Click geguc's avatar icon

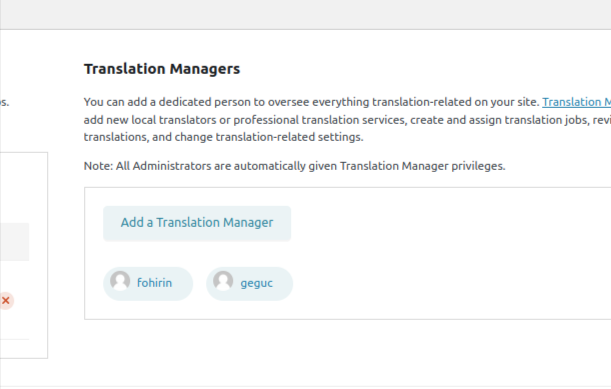pos(223,281)
